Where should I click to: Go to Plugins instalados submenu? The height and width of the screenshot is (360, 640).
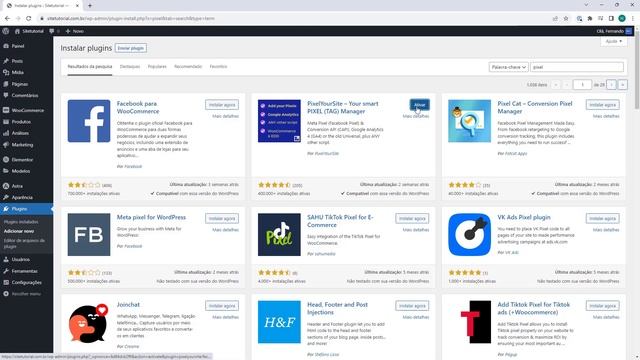[x=21, y=222]
